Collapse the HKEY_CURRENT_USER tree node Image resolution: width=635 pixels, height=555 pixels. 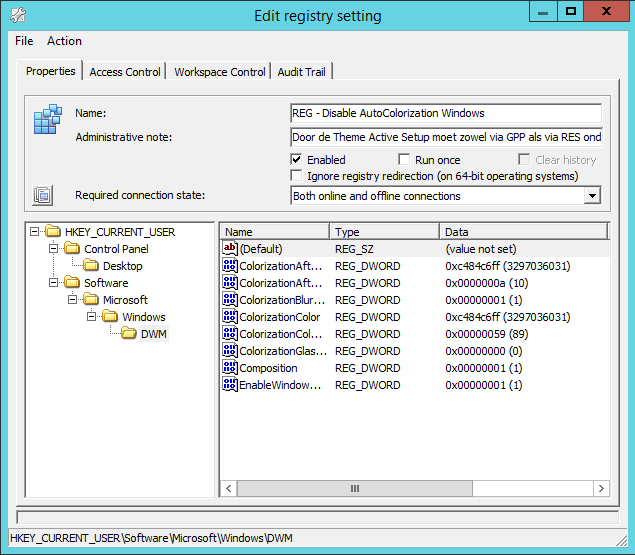(x=35, y=232)
